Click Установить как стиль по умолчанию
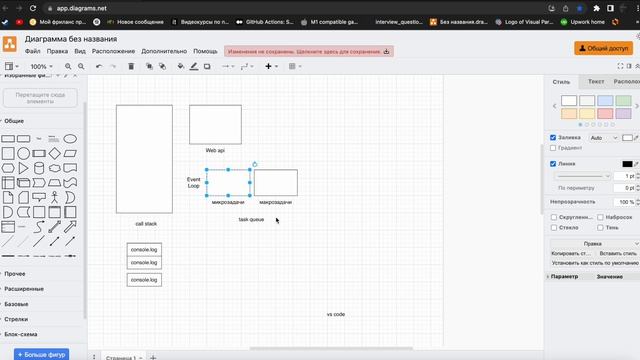Viewport: 640px width, 360px height. pos(595,263)
